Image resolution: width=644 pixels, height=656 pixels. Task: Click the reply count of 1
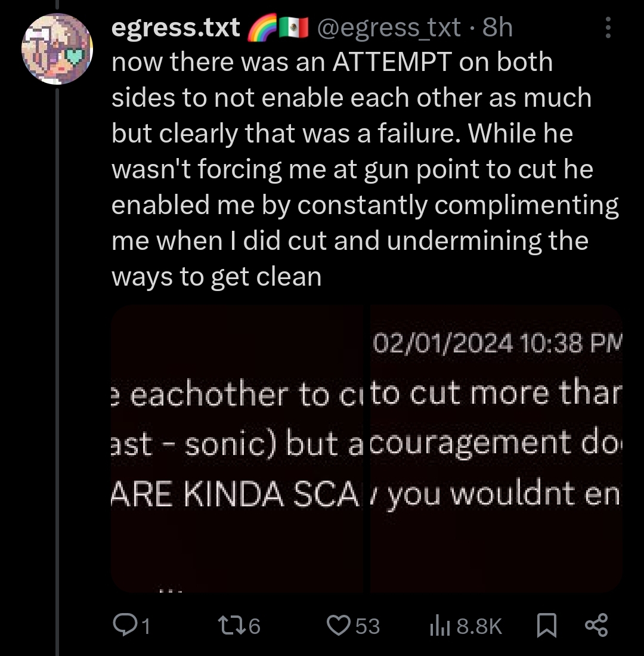pyautogui.click(x=144, y=626)
